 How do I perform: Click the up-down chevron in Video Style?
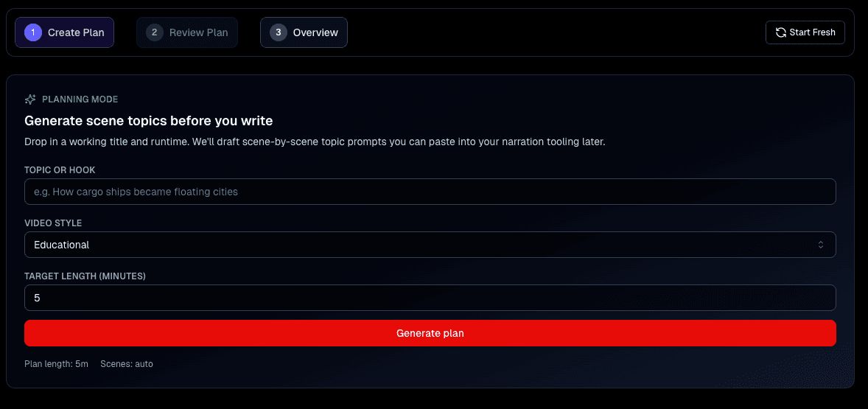821,245
